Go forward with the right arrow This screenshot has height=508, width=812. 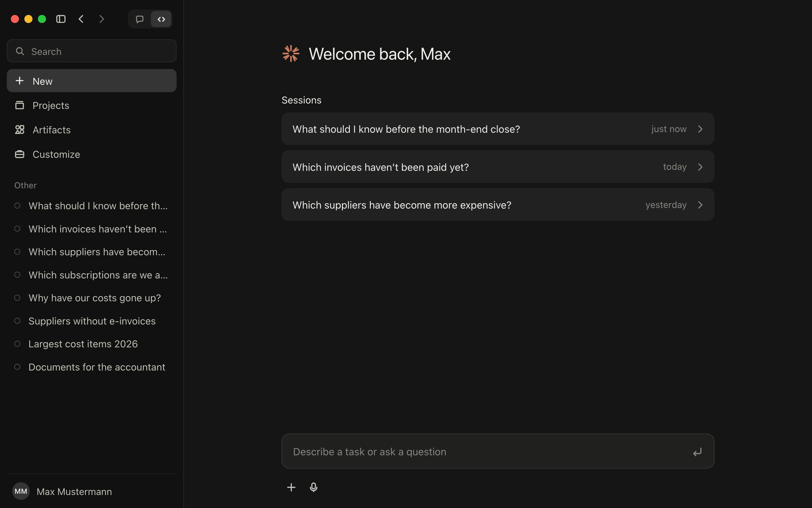click(x=102, y=19)
